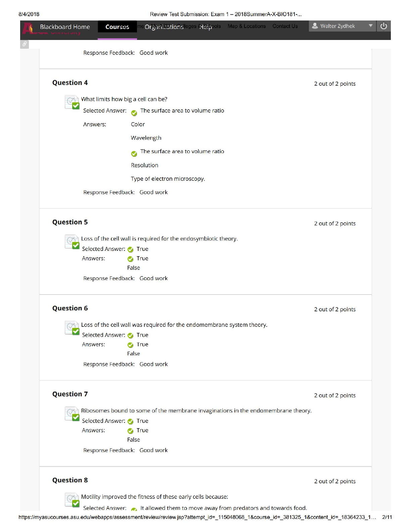Click the Map & Locations link
This screenshot has width=411, height=532.
coord(246,26)
